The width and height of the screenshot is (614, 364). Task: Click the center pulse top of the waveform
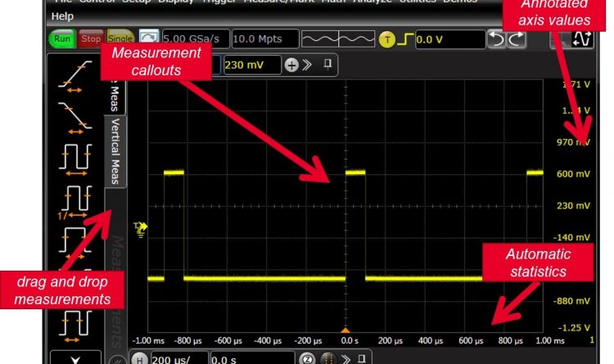355,173
